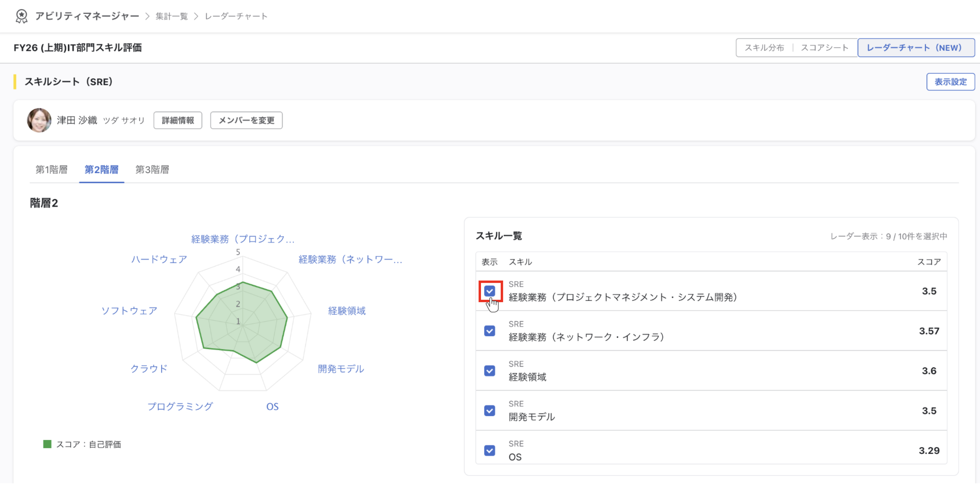Click the 詳細情報 button
Viewport: 980px width, 487px height.
[x=178, y=121]
